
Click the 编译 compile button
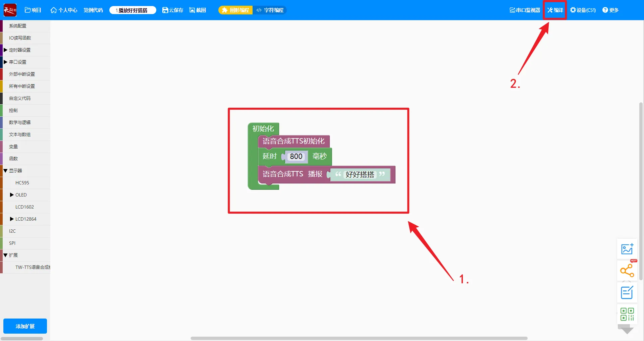(555, 10)
